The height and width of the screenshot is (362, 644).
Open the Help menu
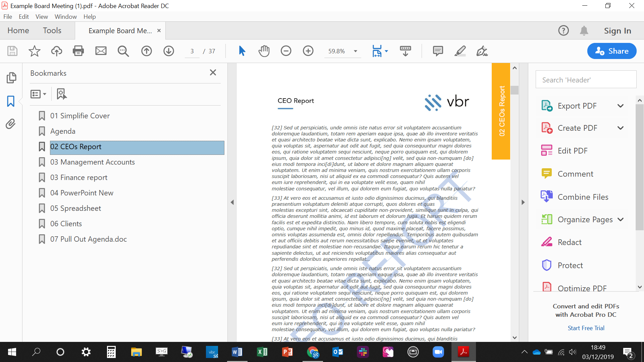[x=90, y=17]
